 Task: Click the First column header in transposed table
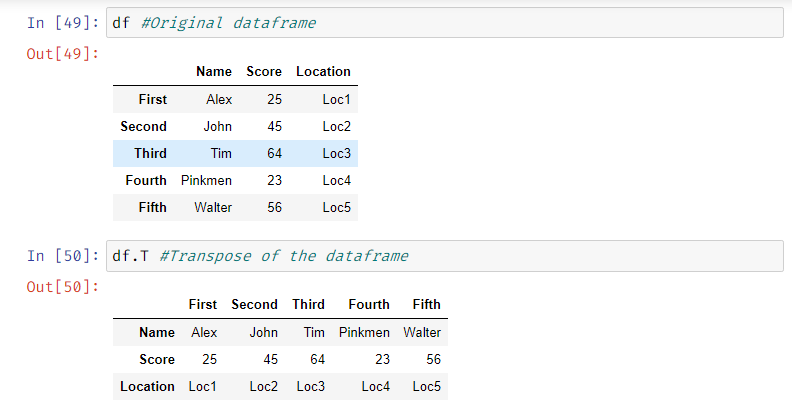coord(203,304)
